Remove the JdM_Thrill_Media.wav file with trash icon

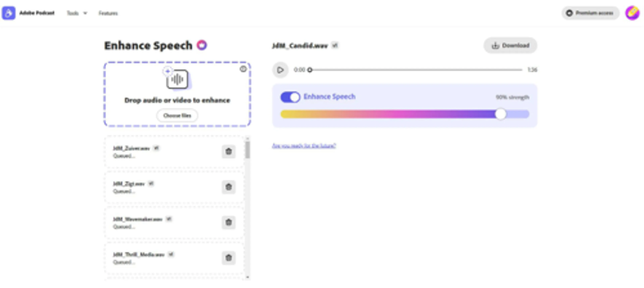coord(228,258)
